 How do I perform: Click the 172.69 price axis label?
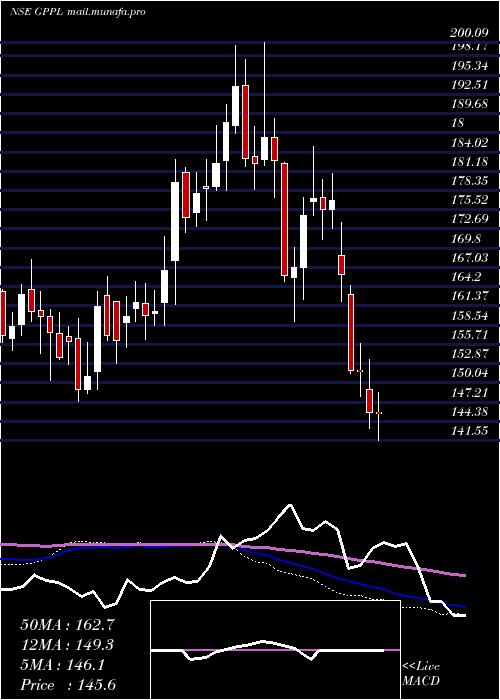(x=469, y=219)
